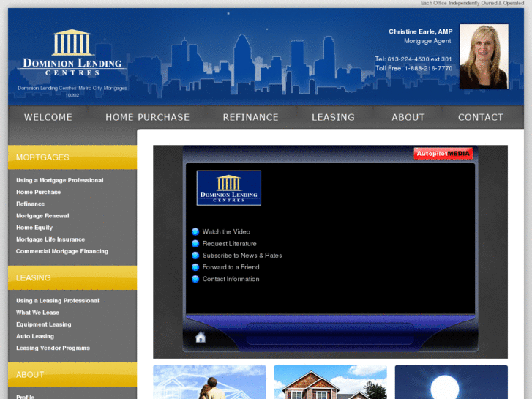
Task: Open the WELCOME navigation tab
Action: tap(48, 117)
